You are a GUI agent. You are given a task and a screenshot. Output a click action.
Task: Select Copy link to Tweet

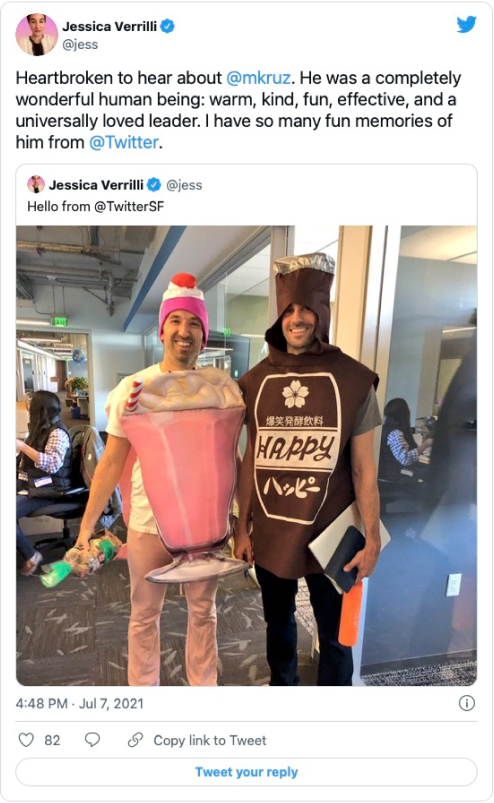click(x=210, y=740)
